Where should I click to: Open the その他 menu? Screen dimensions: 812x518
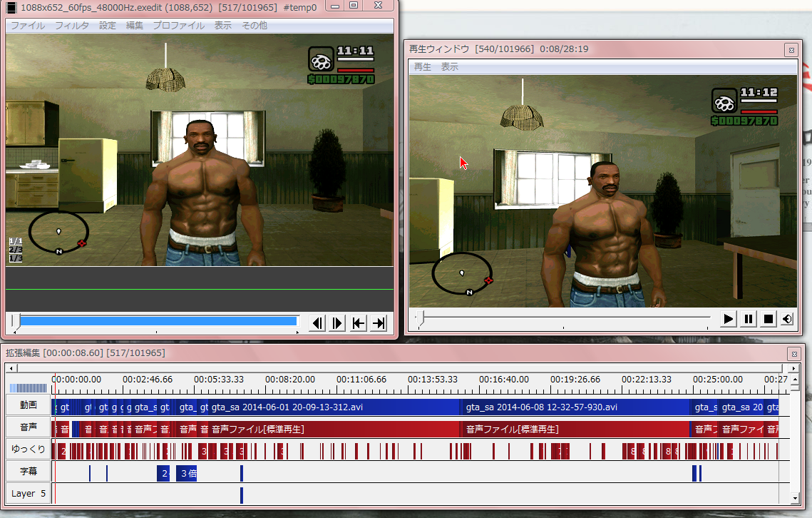(x=255, y=26)
